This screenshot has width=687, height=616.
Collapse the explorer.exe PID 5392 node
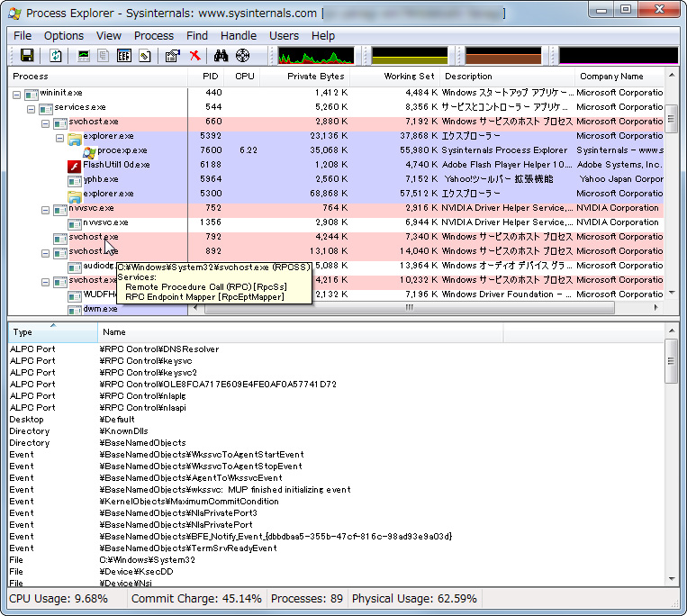click(60, 138)
